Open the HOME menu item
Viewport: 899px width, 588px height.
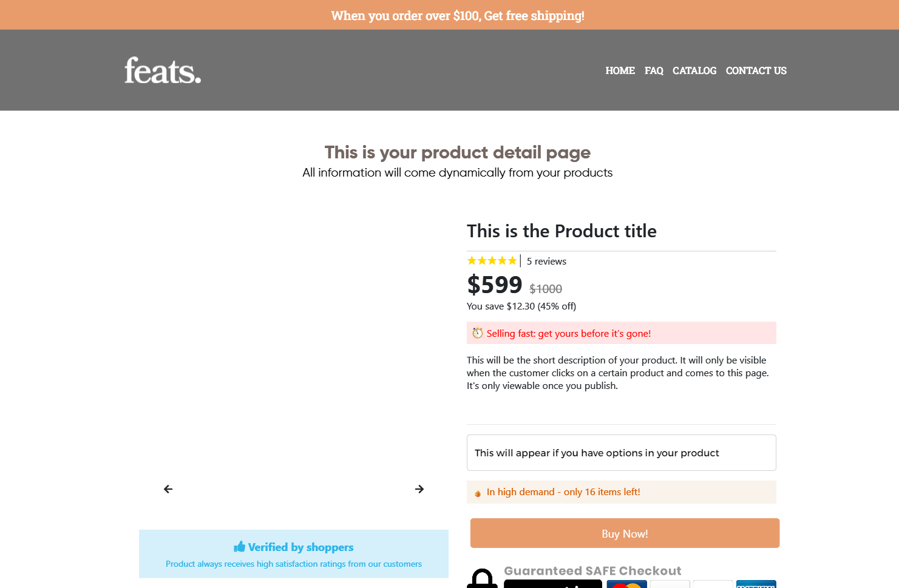coord(620,70)
